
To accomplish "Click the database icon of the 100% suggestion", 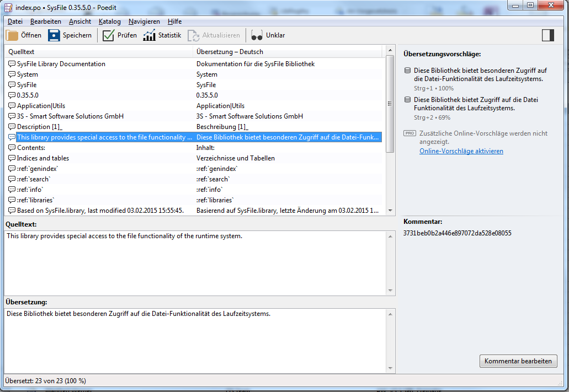I will point(407,71).
